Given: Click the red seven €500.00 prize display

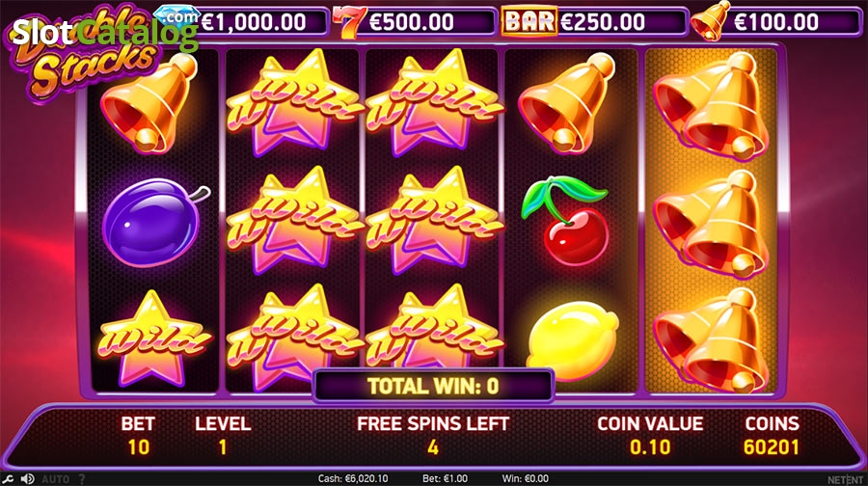Looking at the screenshot, I should click(x=414, y=22).
